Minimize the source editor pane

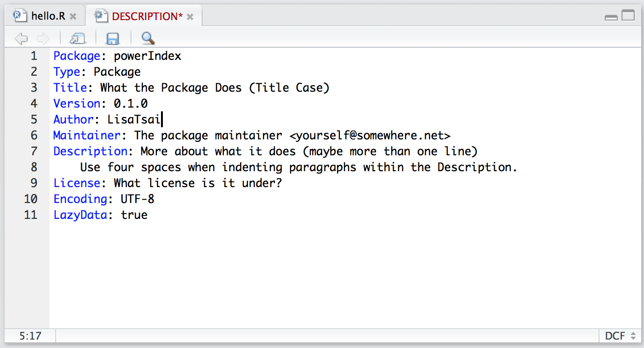pyautogui.click(x=611, y=17)
